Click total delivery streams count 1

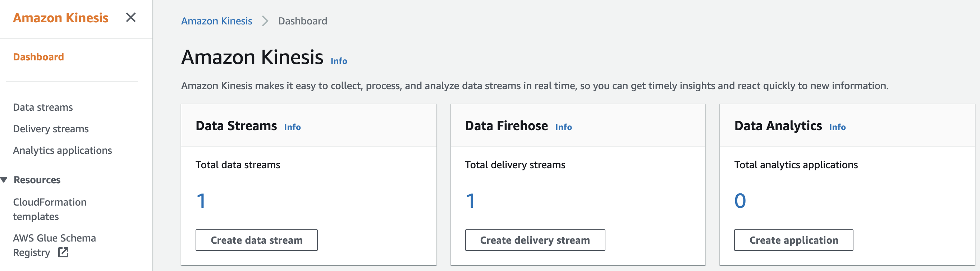pyautogui.click(x=471, y=201)
